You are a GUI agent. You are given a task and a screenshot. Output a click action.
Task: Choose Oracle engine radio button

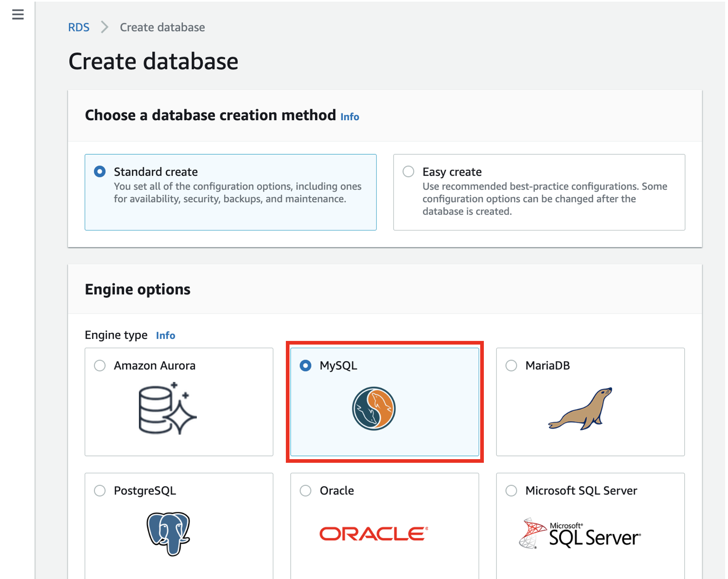(305, 491)
